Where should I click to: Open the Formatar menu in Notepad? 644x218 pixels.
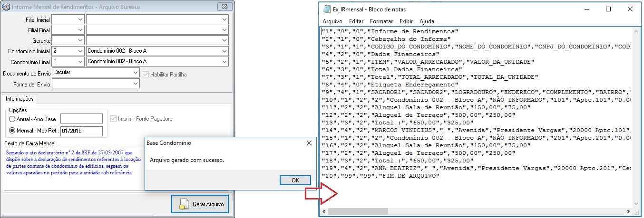coord(381,21)
